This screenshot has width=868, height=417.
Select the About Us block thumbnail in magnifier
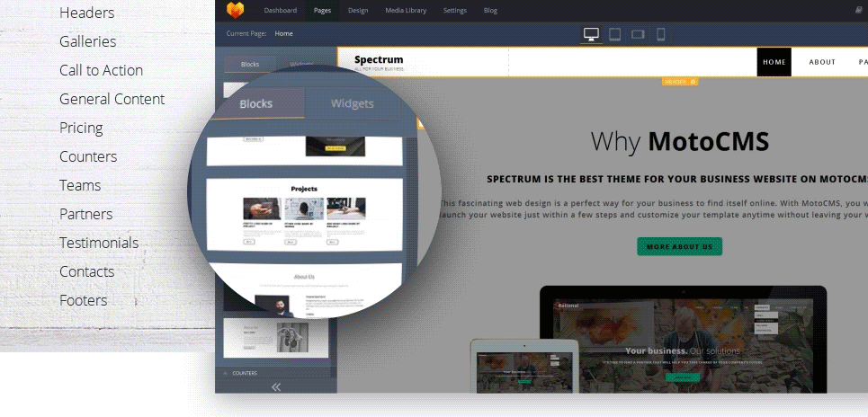pos(304,290)
